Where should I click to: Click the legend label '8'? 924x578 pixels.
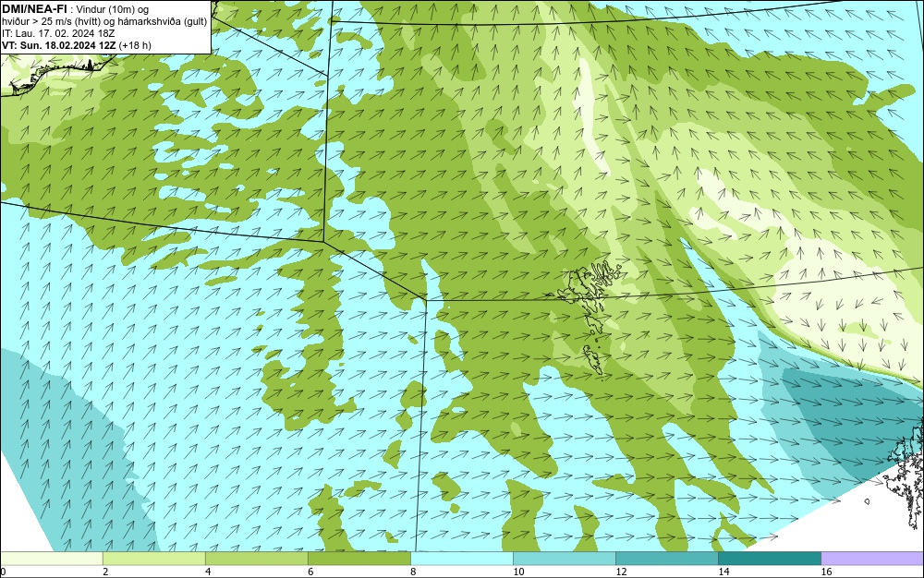coord(413,572)
